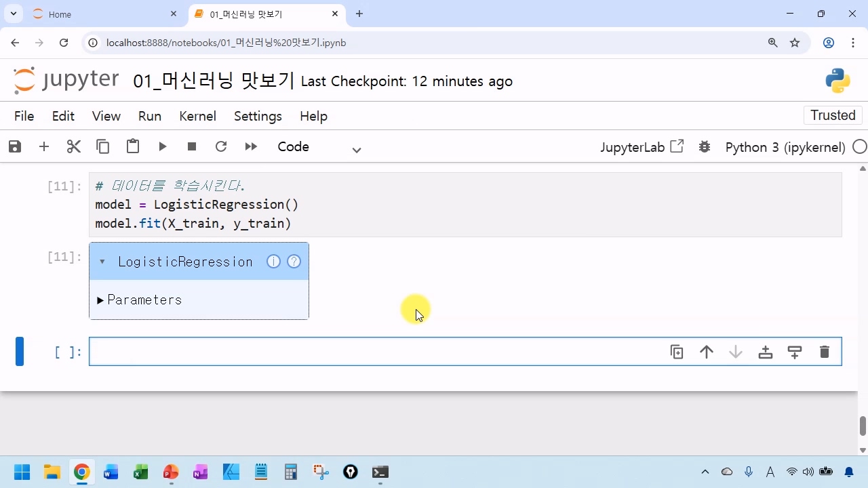Open the notebook in JupyterLab

tap(642, 146)
